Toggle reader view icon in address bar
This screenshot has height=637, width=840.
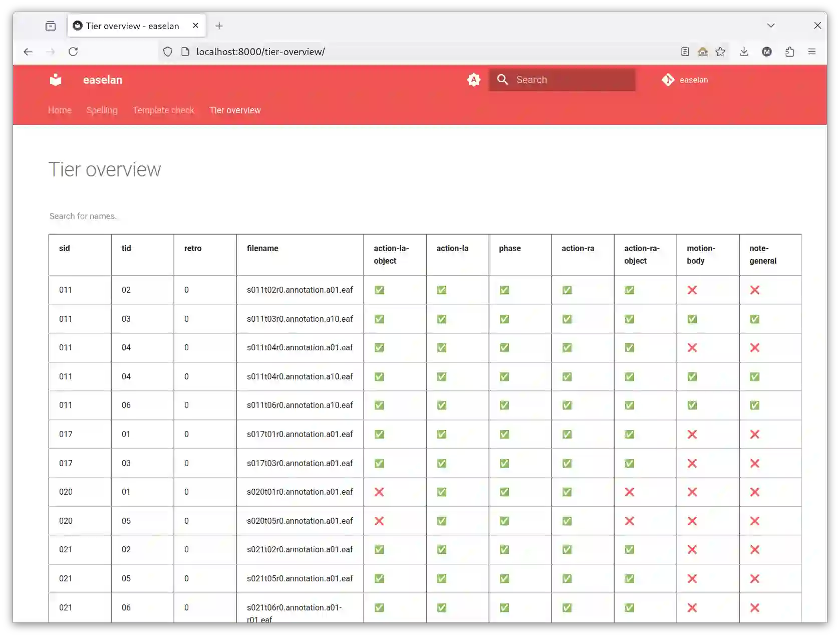click(685, 52)
